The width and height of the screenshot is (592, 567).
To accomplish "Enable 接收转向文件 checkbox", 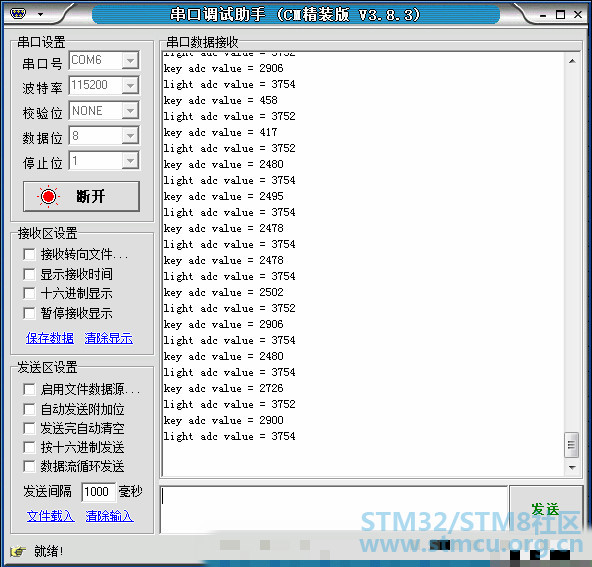I will [29, 254].
